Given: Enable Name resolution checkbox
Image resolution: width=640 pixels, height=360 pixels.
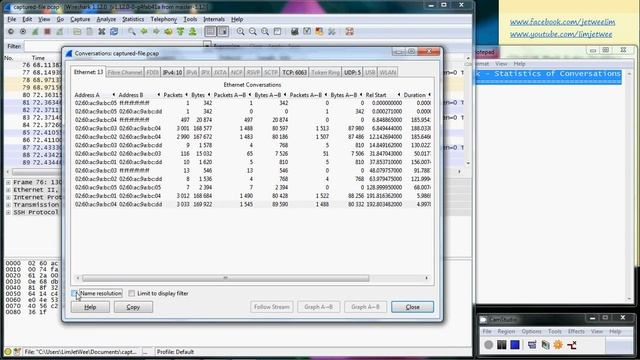Looking at the screenshot, I should coord(74,293).
